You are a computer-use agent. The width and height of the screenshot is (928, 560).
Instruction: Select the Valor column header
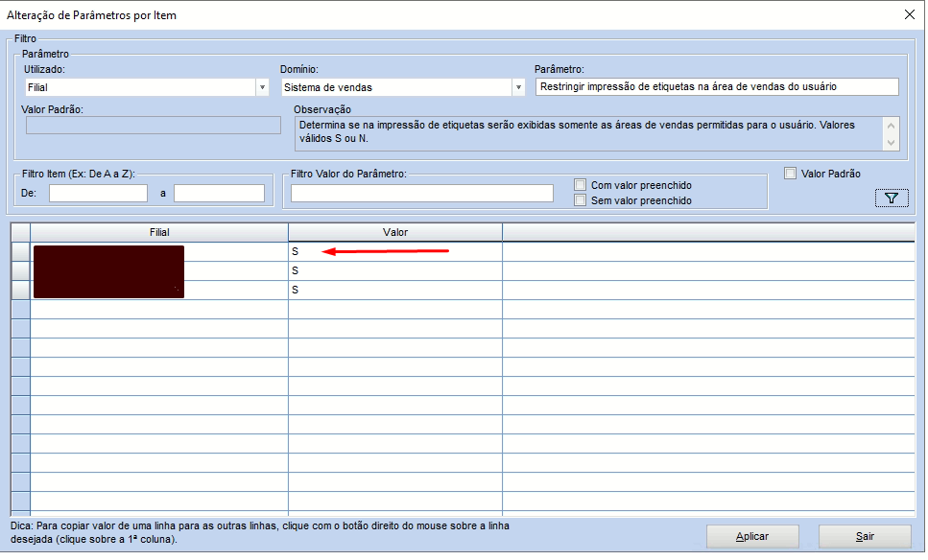coord(395,232)
